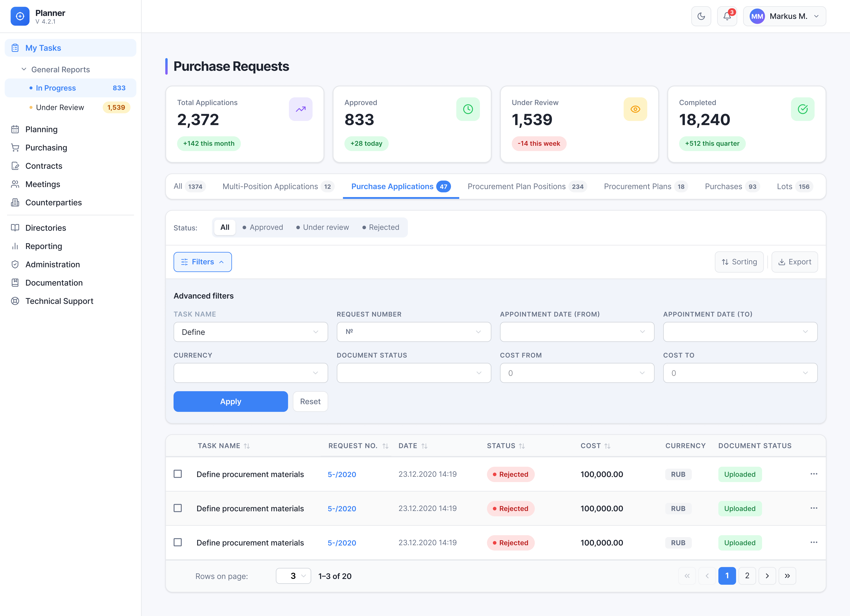
Task: Check the first table row checkbox
Action: click(x=178, y=474)
